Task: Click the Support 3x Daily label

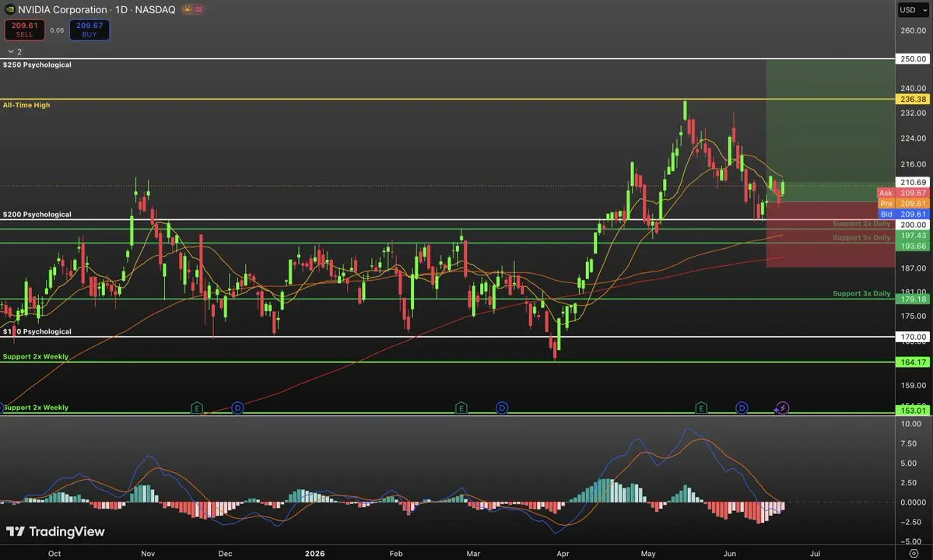Action: (861, 294)
